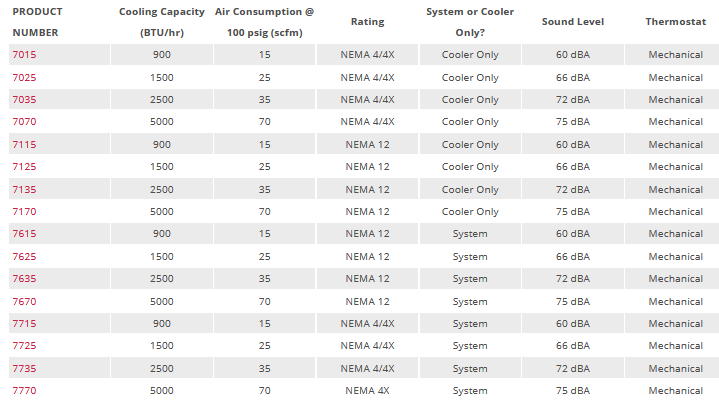Click the 7625 product link
719x404 pixels.
click(x=24, y=256)
